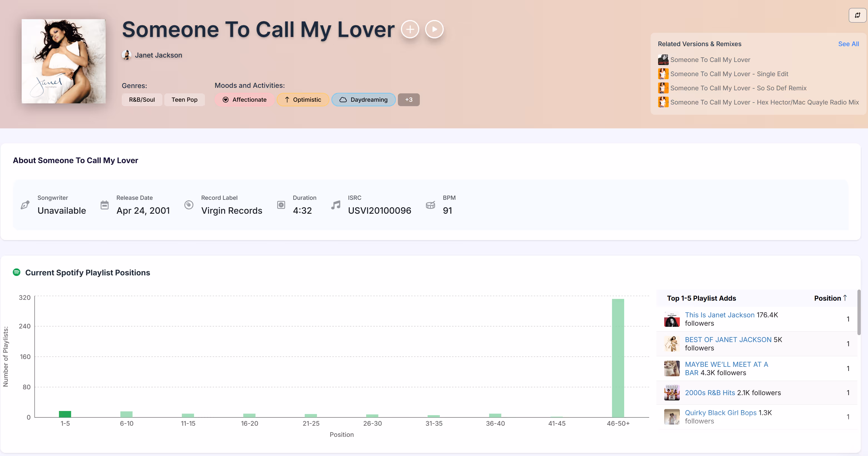Open Janet Jackson artist avatar

tap(127, 55)
